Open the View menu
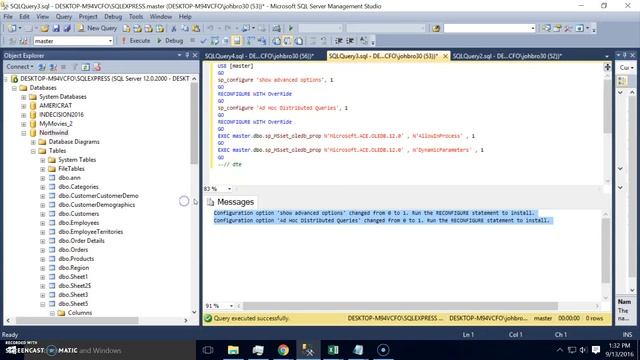 point(42,17)
